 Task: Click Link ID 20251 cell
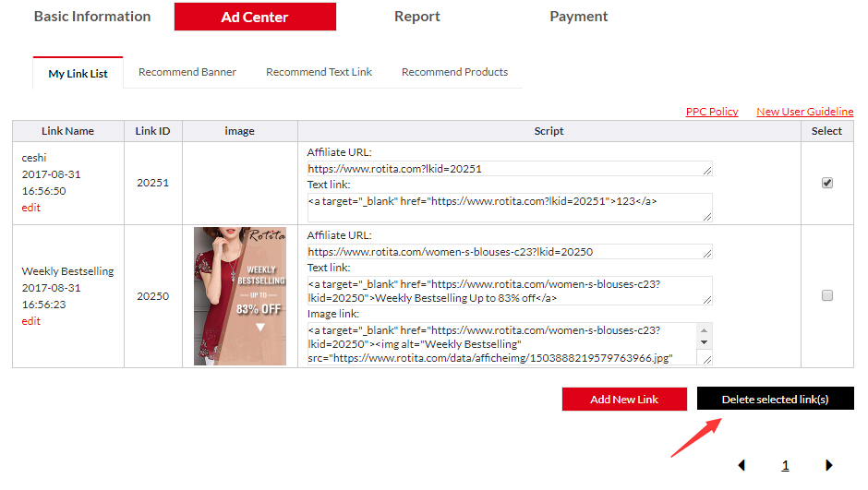152,183
